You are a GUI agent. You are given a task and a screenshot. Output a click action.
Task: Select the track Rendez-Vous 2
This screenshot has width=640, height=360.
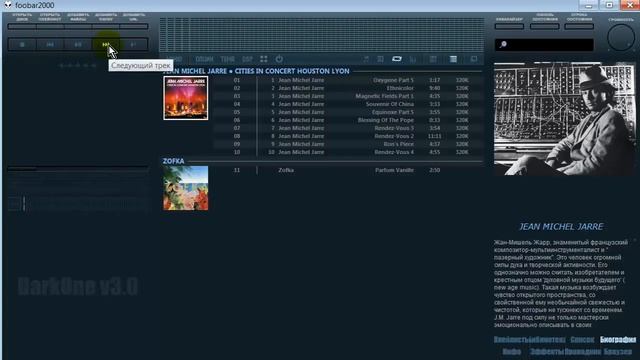[x=347, y=136]
